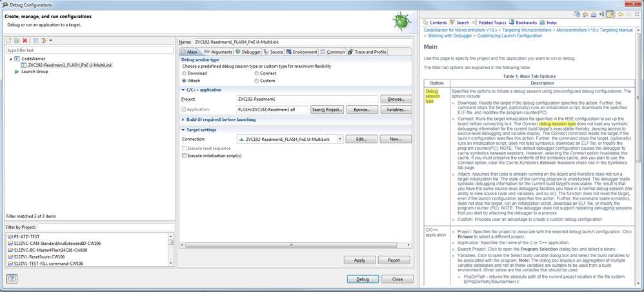The width and height of the screenshot is (644, 292).
Task: Go back in help history
Action: click(x=621, y=14)
